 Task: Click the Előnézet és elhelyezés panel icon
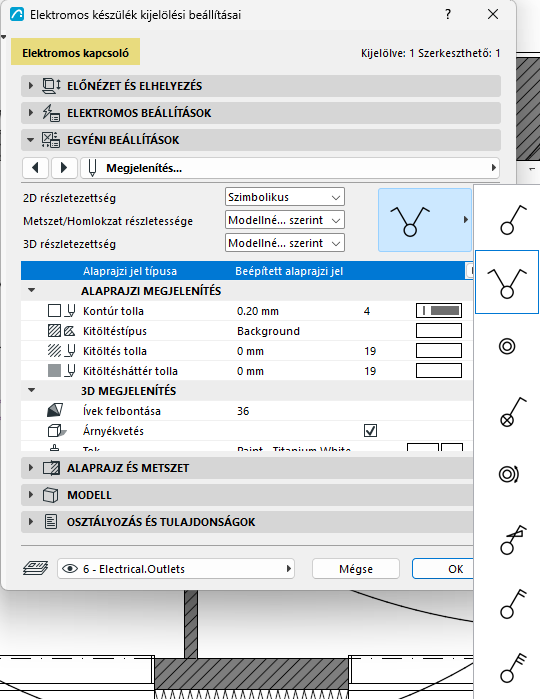[51, 86]
